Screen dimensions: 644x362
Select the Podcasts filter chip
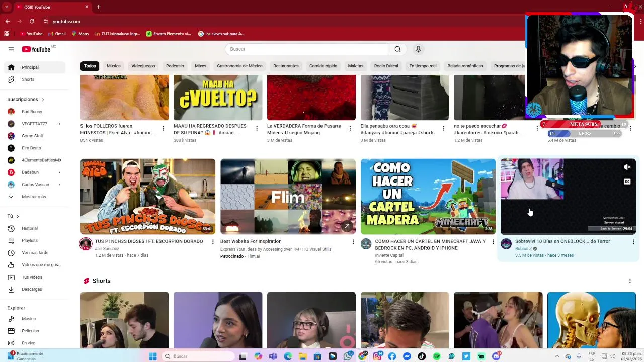click(175, 66)
